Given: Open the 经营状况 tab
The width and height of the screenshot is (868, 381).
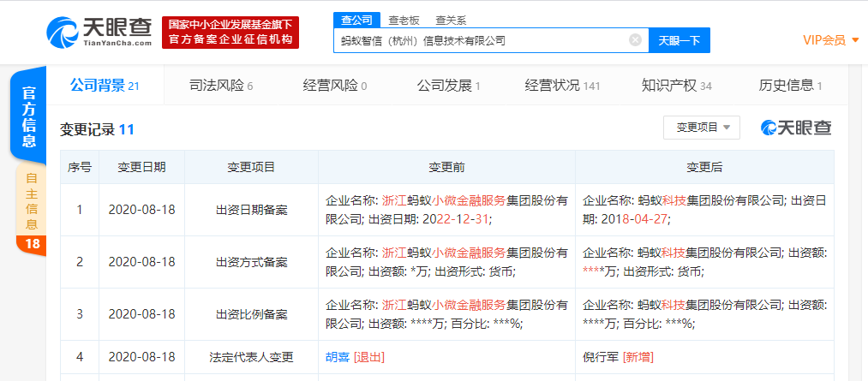Looking at the screenshot, I should pos(562,86).
